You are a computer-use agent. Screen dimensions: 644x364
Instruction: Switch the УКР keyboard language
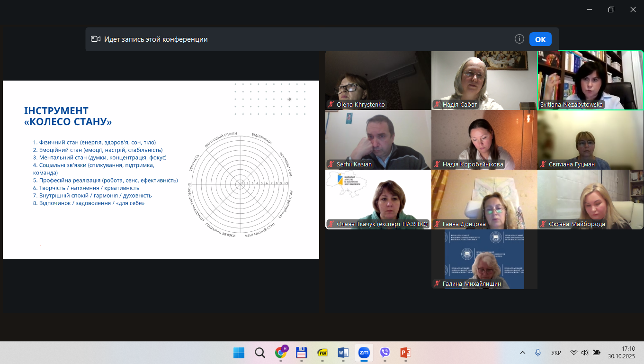[556, 353]
